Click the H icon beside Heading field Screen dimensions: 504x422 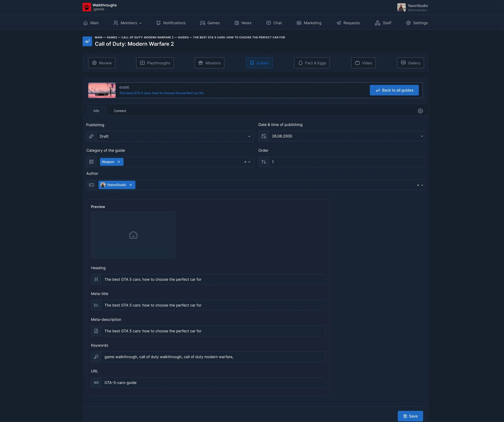point(96,280)
